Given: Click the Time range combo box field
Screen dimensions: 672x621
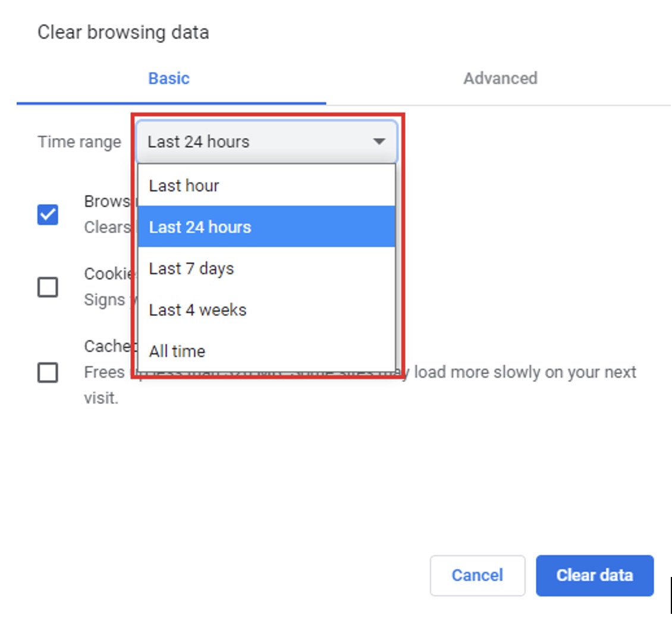Looking at the screenshot, I should [x=250, y=142].
